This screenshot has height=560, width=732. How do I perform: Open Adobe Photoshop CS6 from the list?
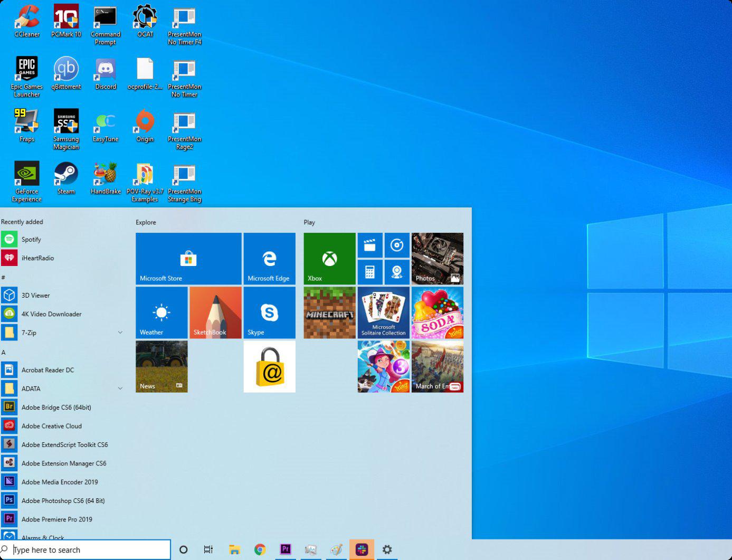pos(63,500)
